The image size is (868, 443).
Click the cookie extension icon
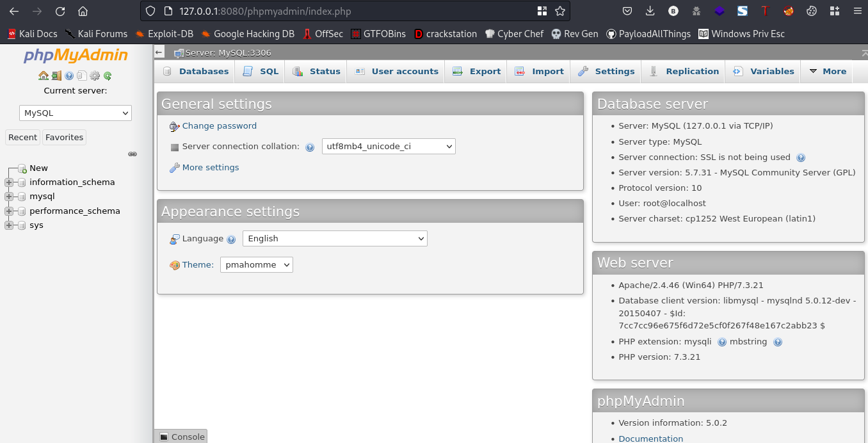(812, 11)
